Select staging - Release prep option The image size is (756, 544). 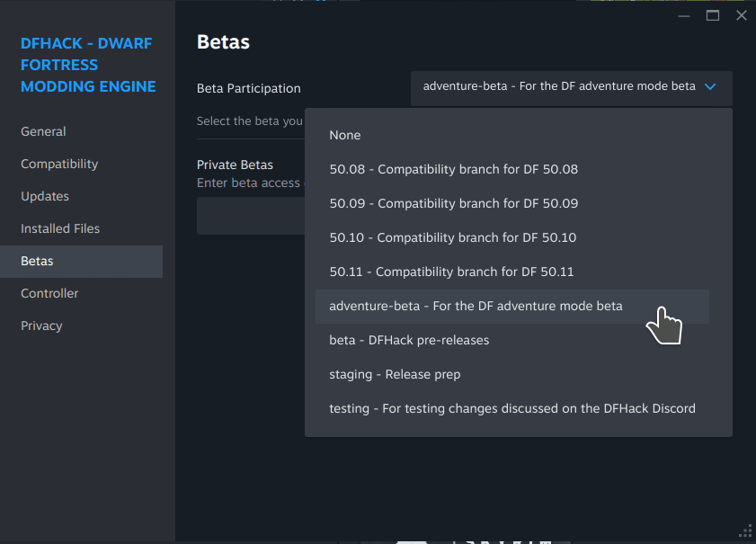click(512, 375)
